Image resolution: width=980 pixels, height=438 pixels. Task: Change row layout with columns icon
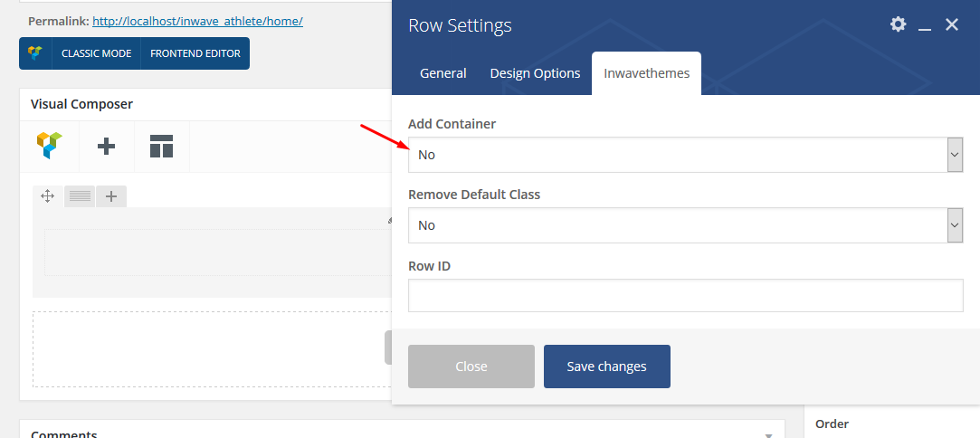tap(80, 196)
